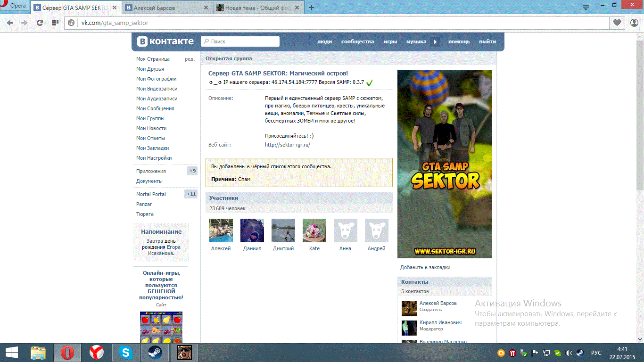This screenshot has width=644, height=362.
Task: Click Алексей's member avatar photo
Action: tap(221, 230)
